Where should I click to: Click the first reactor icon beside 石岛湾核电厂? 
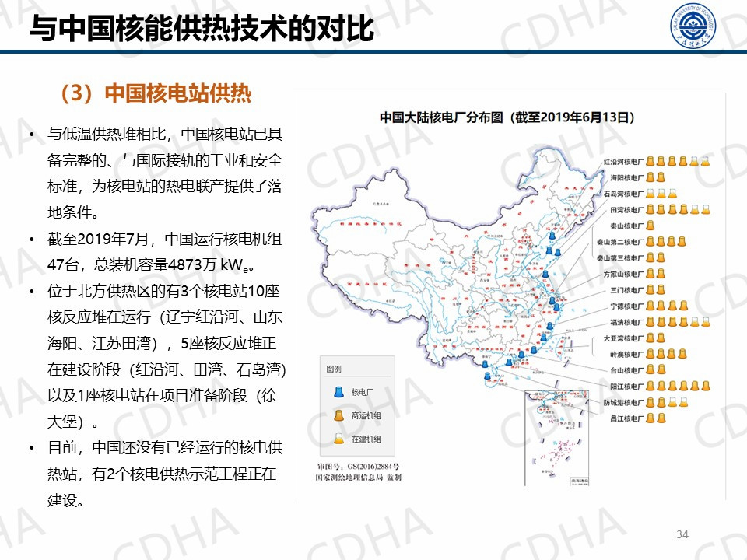pos(650,193)
